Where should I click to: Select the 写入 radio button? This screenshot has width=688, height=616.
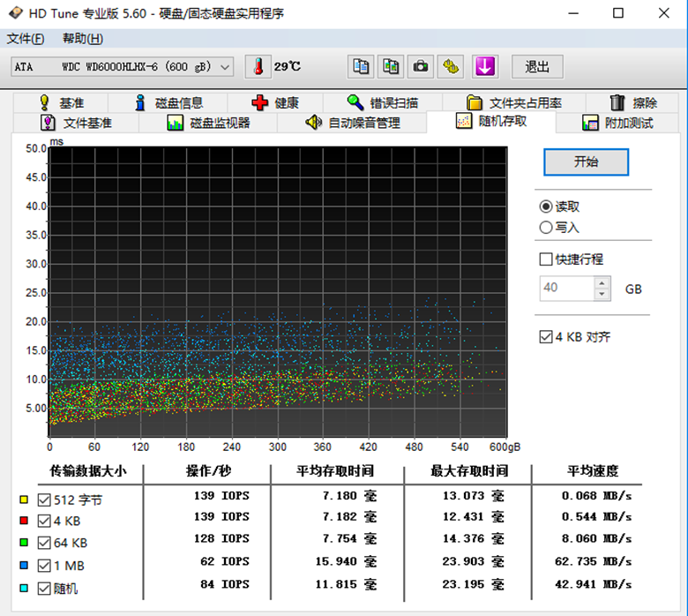[x=546, y=228]
